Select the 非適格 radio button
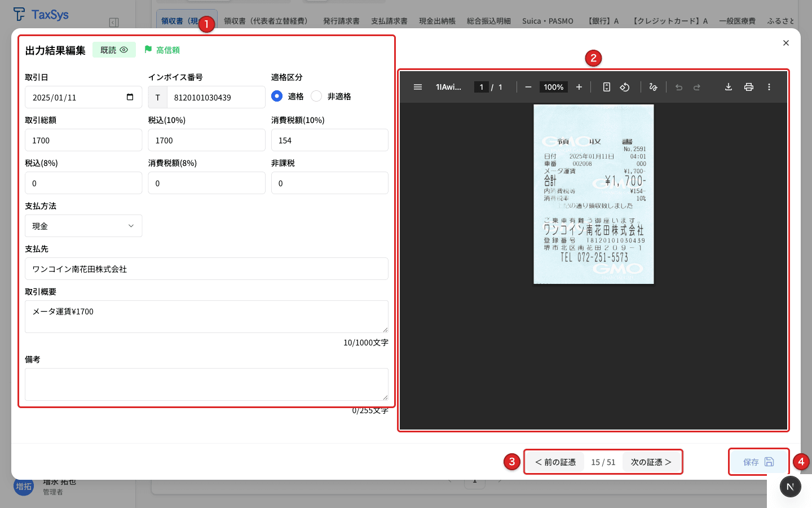 pyautogui.click(x=316, y=96)
